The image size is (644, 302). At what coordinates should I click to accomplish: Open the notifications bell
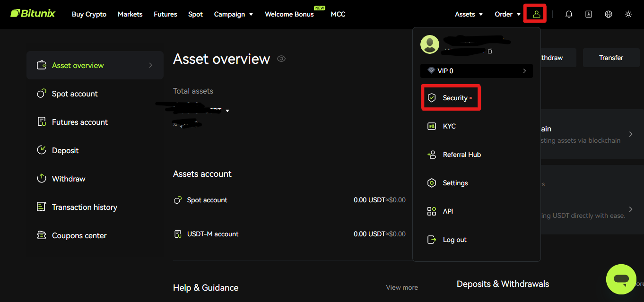569,14
